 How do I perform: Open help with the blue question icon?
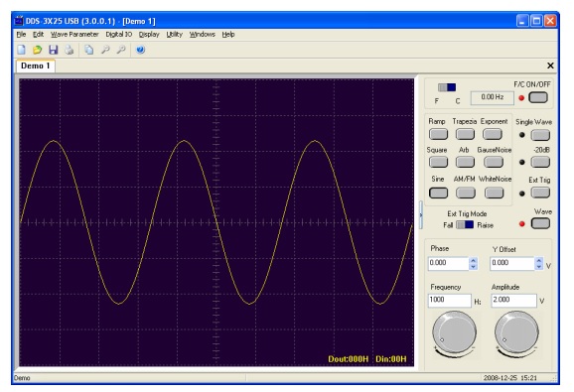tap(141, 50)
